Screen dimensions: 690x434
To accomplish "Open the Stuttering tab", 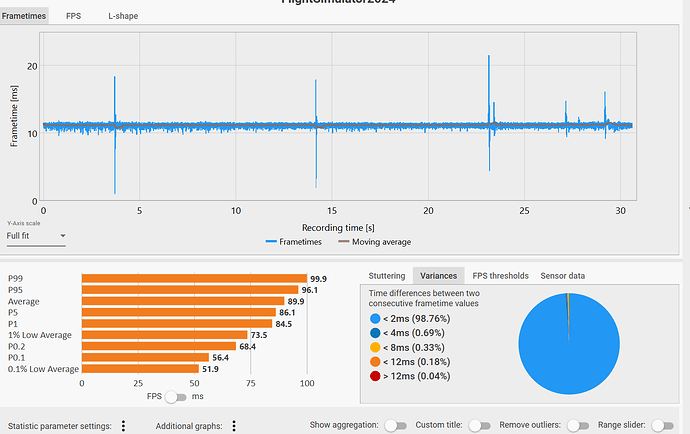I will pos(387,276).
